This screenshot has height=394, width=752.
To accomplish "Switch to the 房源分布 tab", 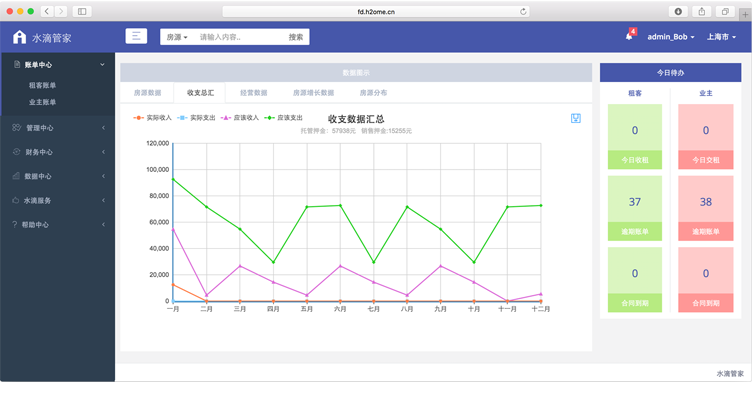I will tap(373, 93).
